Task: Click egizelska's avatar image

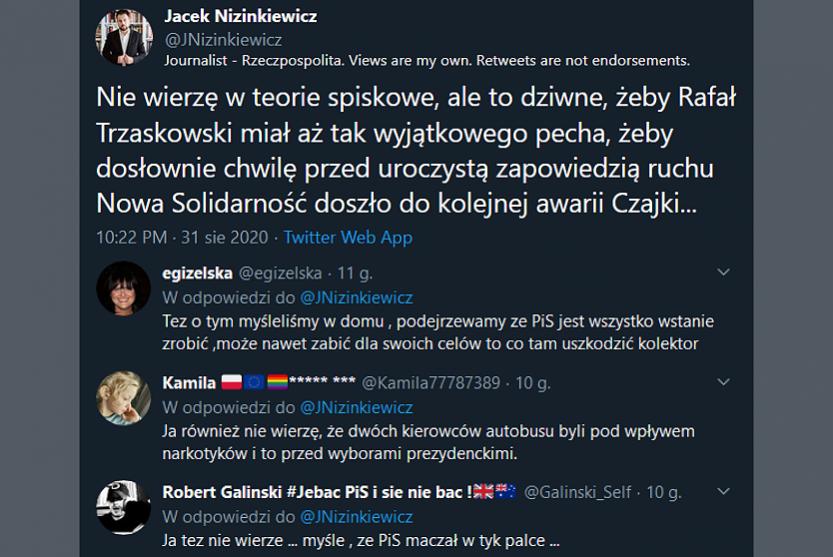Action: [x=124, y=289]
